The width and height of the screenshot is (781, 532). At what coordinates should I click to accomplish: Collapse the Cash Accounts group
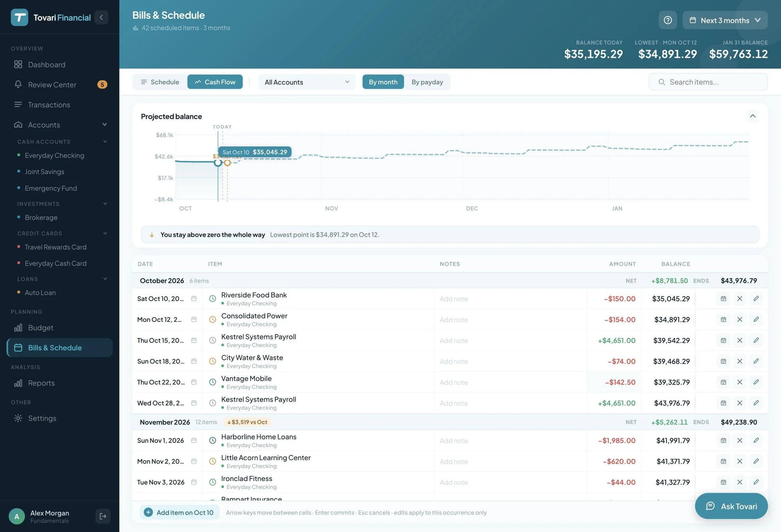point(105,141)
